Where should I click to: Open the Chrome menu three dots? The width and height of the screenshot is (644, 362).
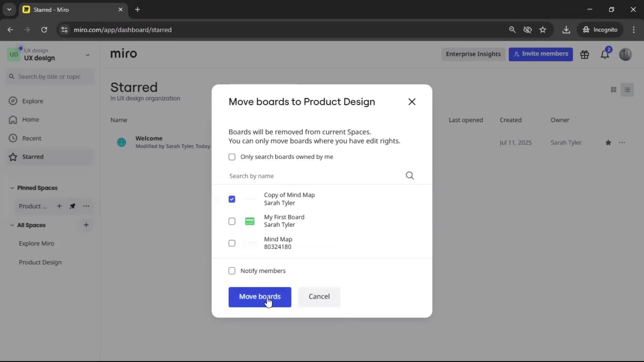[x=634, y=30]
